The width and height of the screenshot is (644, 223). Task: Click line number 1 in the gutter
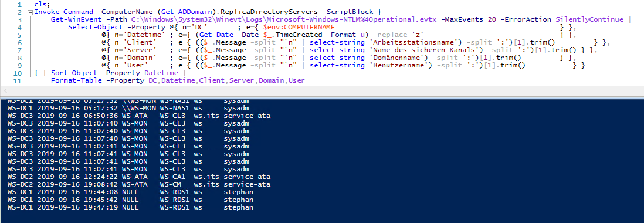(x=20, y=4)
